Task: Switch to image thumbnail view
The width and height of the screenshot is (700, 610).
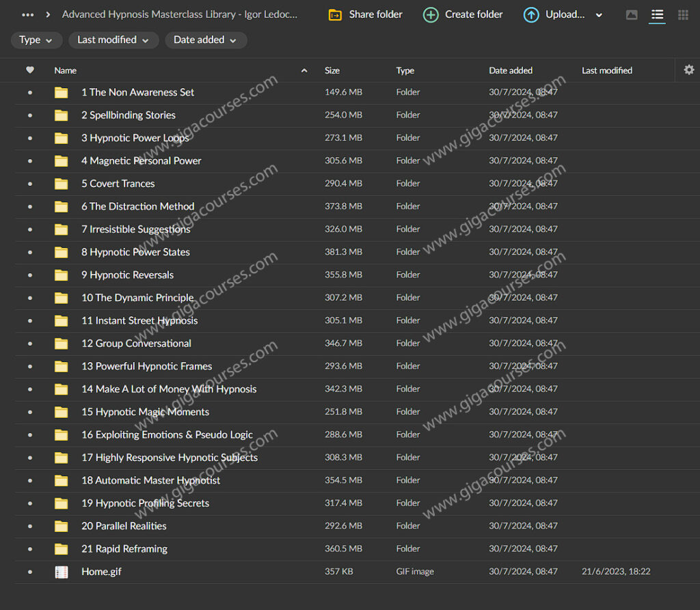Action: coord(632,15)
